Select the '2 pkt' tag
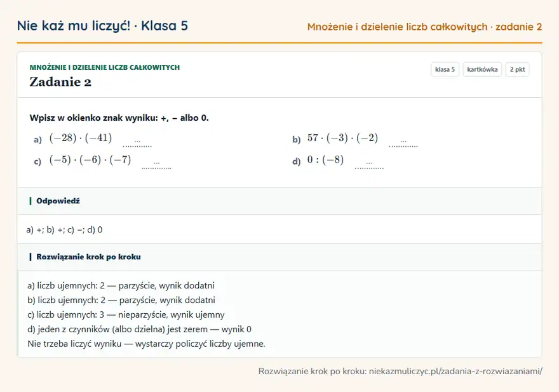 (x=517, y=69)
